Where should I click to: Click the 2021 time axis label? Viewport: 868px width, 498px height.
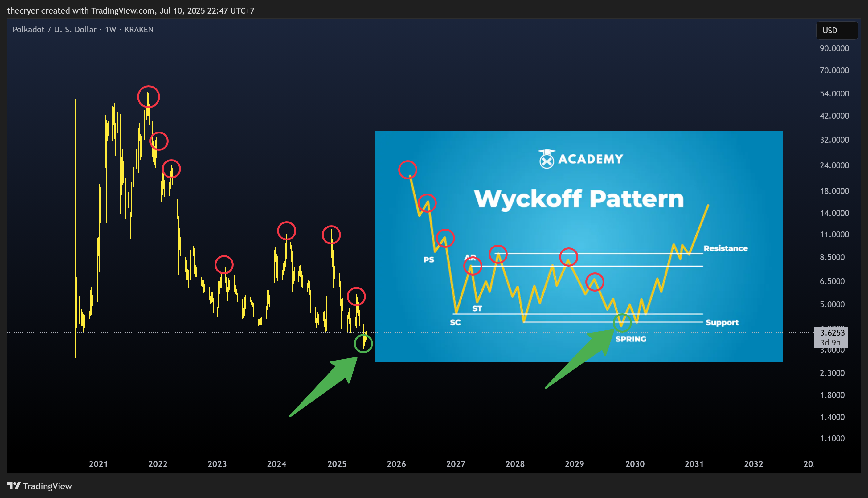(x=98, y=464)
